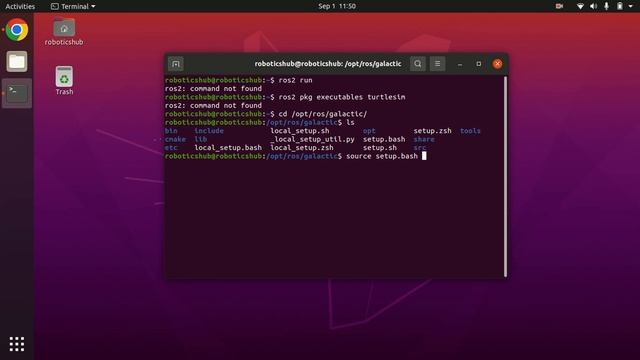Click the 'share' directory name
The image size is (640, 360).
pos(424,139)
